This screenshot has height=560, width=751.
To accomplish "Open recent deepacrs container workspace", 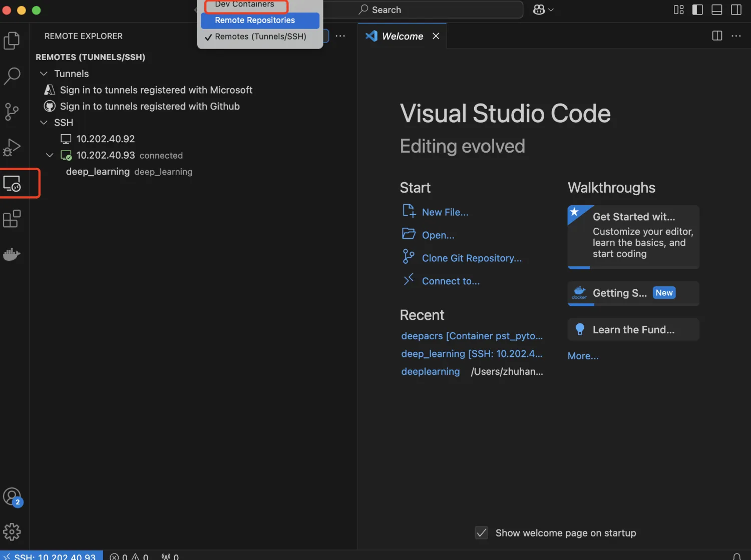I will click(472, 336).
